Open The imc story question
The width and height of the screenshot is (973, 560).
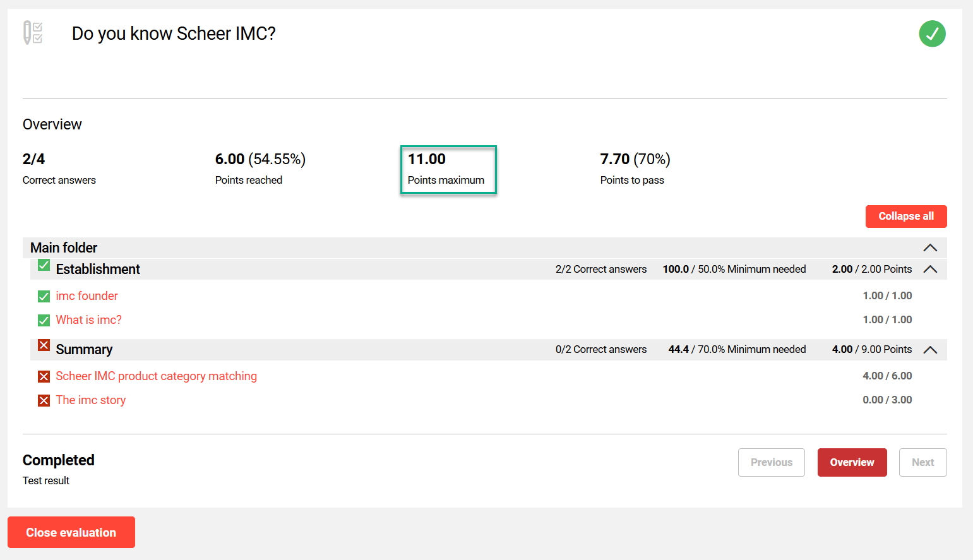(x=91, y=400)
